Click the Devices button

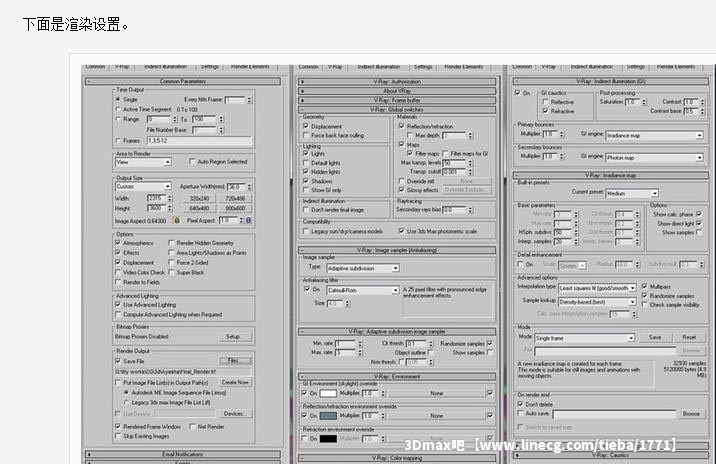[233, 414]
